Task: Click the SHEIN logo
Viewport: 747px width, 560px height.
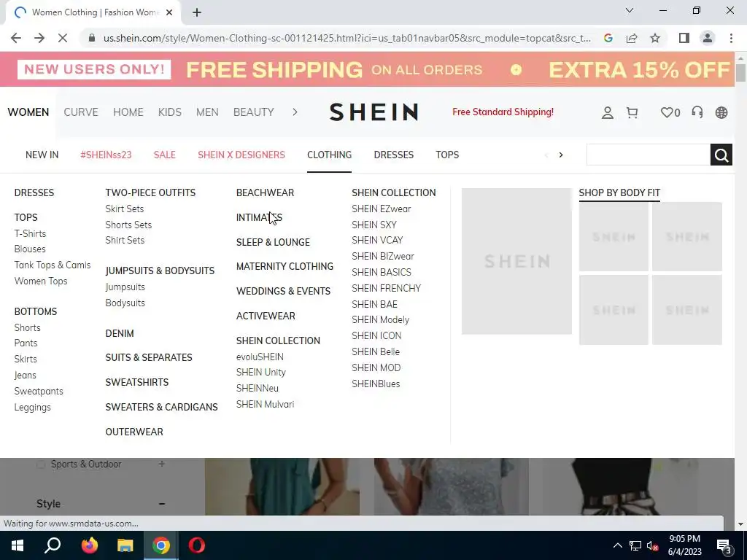Action: (374, 112)
